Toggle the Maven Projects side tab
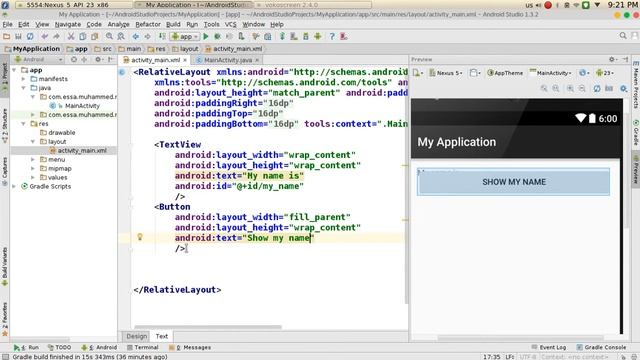 [636, 85]
